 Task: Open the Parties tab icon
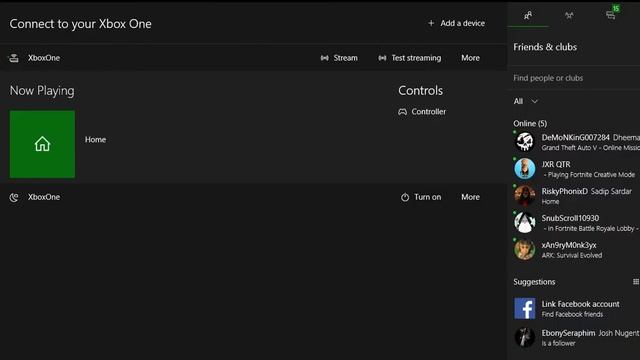[569, 16]
